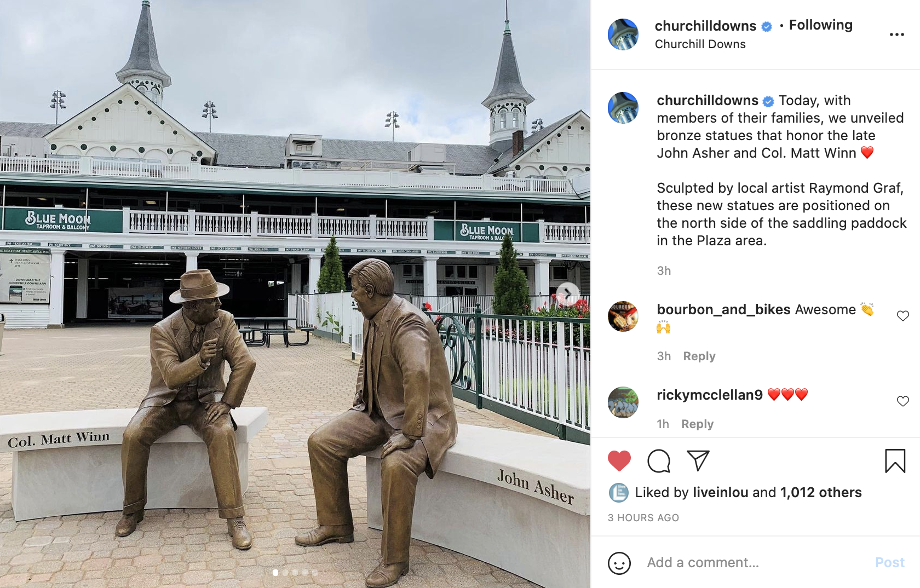
Task: Save post with the bookmark icon
Action: pos(895,461)
